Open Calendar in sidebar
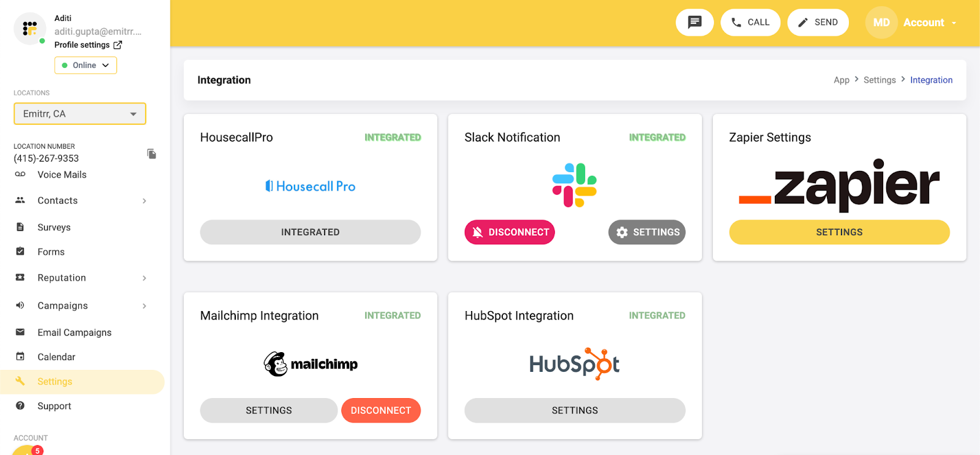 point(56,357)
